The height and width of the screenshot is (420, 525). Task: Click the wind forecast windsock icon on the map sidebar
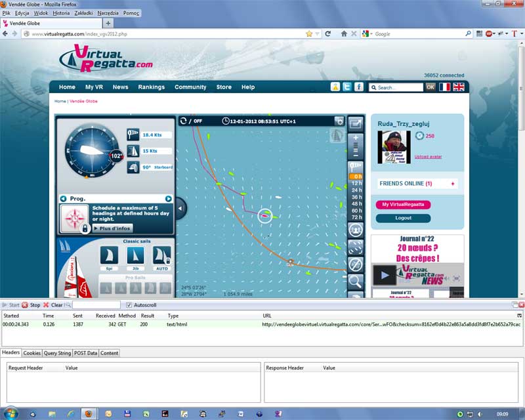[x=356, y=167]
